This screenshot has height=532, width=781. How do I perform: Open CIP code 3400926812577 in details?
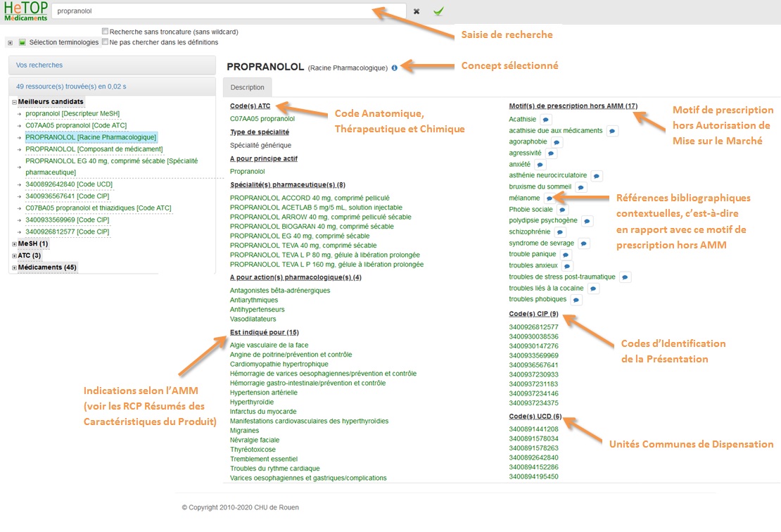(533, 327)
